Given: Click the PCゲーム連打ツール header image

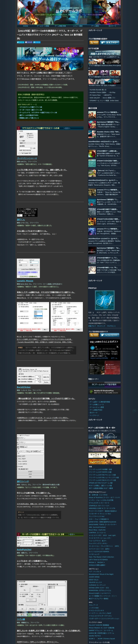Looking at the screenshot, I should point(50,59).
